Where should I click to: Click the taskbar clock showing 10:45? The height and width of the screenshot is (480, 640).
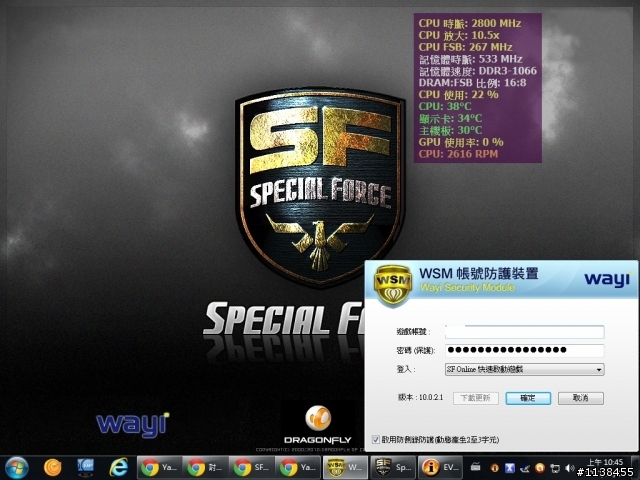pyautogui.click(x=605, y=462)
